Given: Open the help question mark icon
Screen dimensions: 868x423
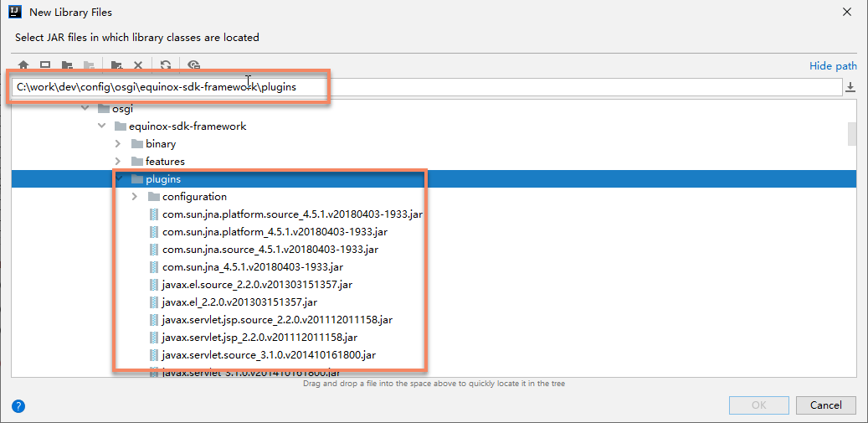Looking at the screenshot, I should 18,406.
